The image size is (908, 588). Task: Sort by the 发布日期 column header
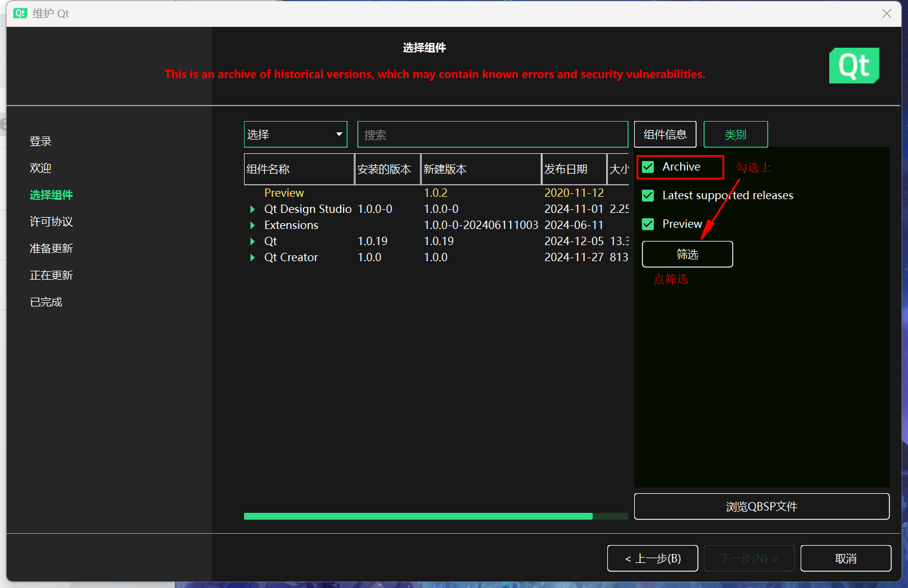click(x=573, y=169)
